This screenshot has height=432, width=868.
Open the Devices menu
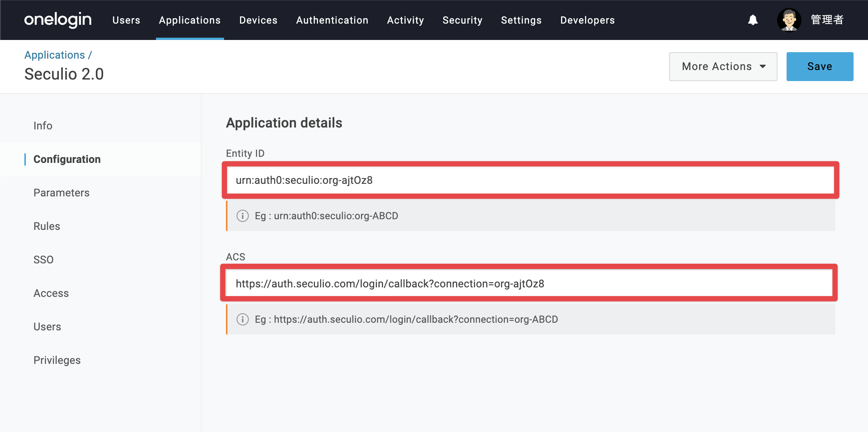258,20
